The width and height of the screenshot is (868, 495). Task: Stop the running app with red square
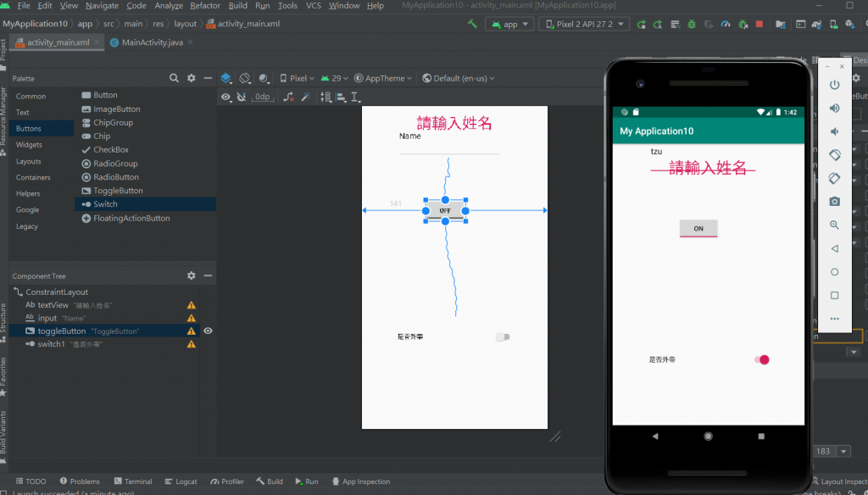coord(759,24)
